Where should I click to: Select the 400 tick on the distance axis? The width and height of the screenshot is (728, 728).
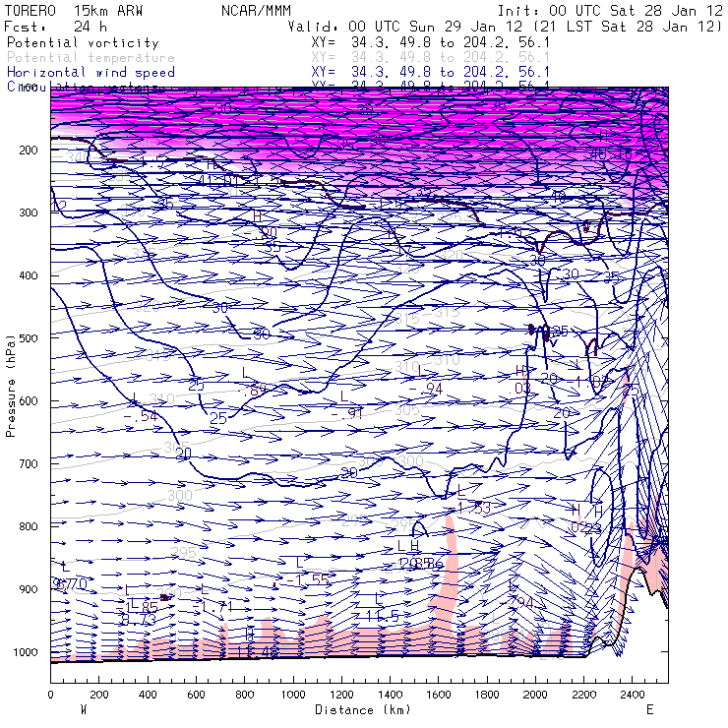coord(148,695)
